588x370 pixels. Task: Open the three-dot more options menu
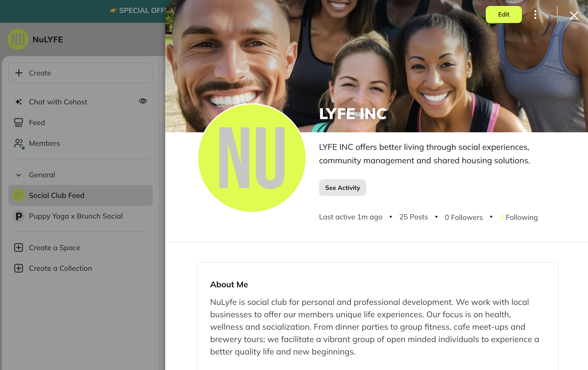coord(535,14)
